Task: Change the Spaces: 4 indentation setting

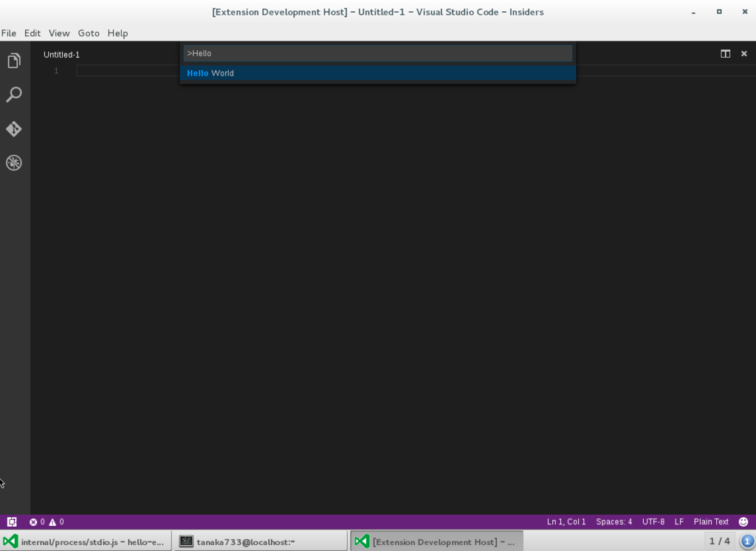Action: click(614, 521)
